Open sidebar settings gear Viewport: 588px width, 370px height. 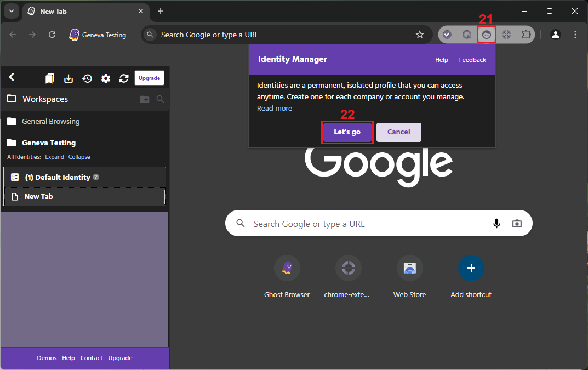coord(106,78)
